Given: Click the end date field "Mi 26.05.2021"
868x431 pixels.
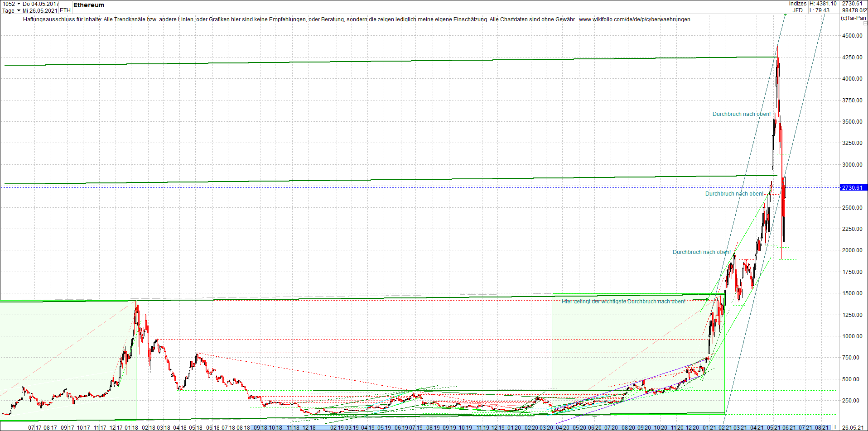Looking at the screenshot, I should click(x=40, y=10).
